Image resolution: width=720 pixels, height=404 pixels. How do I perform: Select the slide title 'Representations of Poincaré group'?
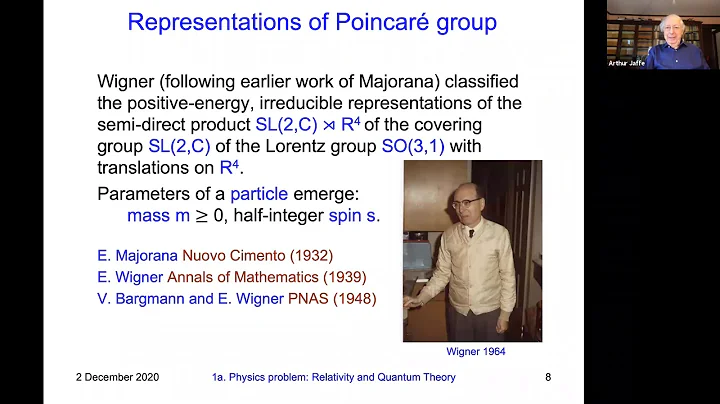[x=312, y=22]
